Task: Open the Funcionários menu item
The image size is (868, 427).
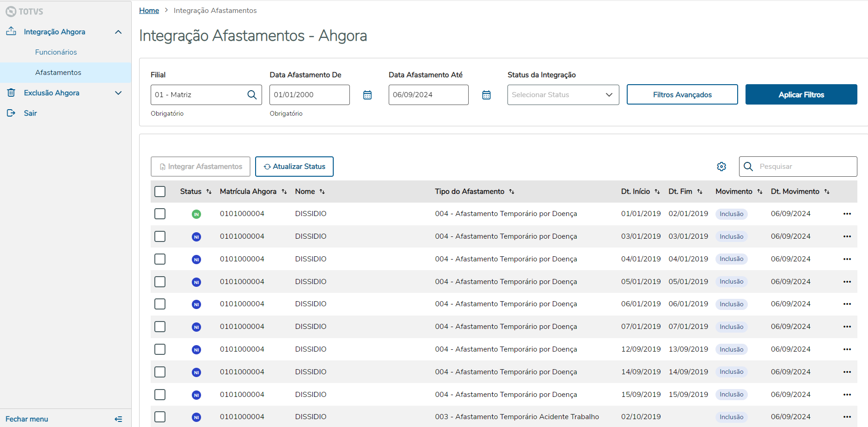Action: 56,52
